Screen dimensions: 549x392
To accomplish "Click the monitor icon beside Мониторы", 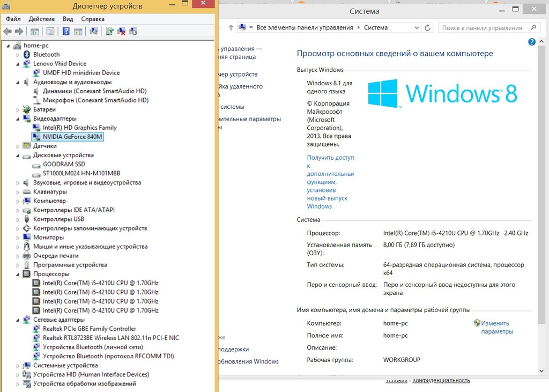I will point(27,237).
